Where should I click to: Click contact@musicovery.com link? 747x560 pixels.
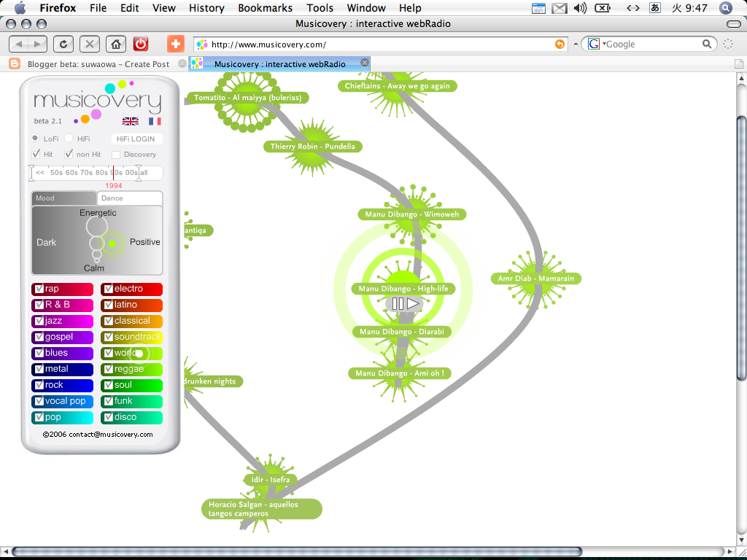pyautogui.click(x=111, y=435)
